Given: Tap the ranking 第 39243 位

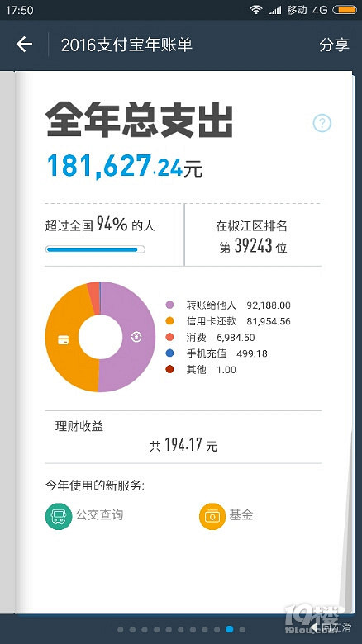Looking at the screenshot, I should pos(253,246).
